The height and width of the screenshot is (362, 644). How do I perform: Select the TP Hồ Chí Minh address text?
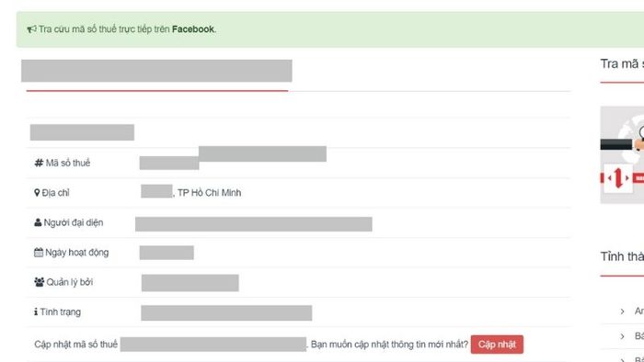[210, 193]
